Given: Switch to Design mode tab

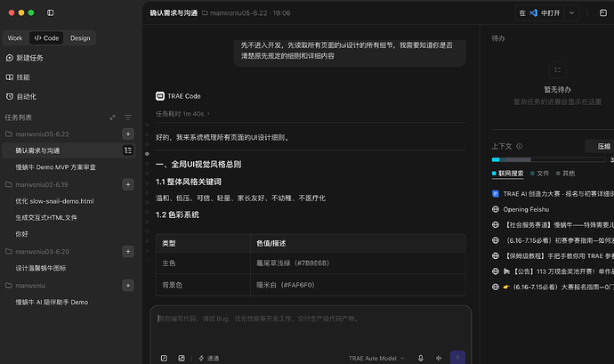Looking at the screenshot, I should pos(80,38).
